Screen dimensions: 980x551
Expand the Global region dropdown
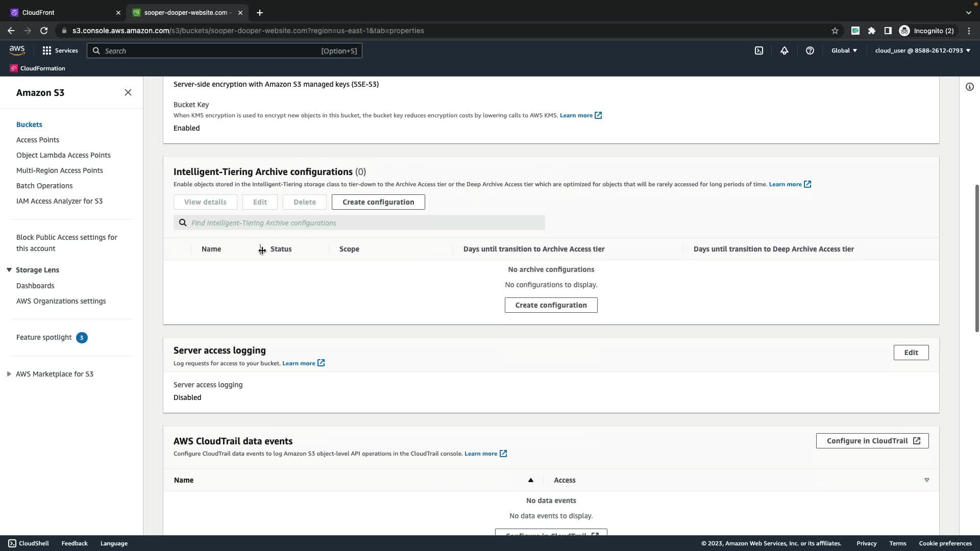[x=844, y=51]
